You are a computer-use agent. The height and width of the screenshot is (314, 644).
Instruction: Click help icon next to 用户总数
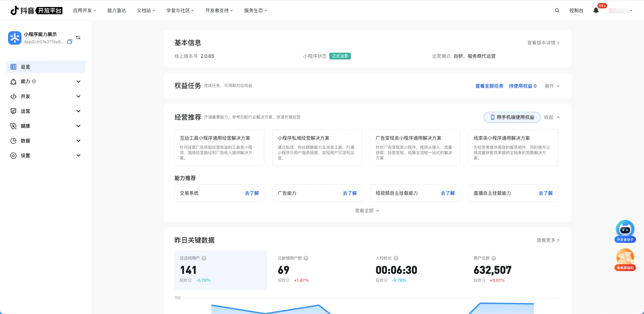(x=494, y=258)
